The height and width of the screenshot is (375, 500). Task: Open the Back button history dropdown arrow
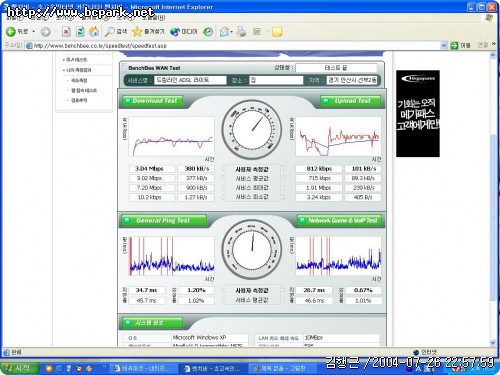[x=34, y=32]
